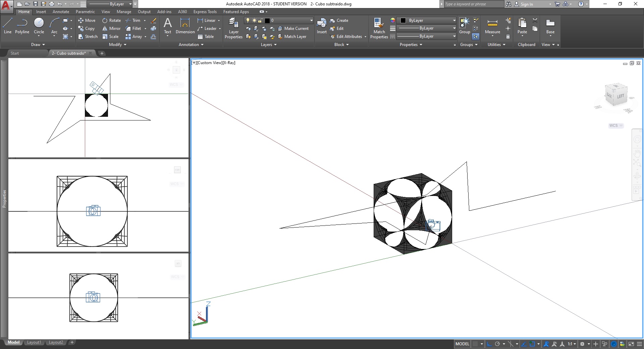
Task: Click the Plot printer icon
Action: (51, 4)
